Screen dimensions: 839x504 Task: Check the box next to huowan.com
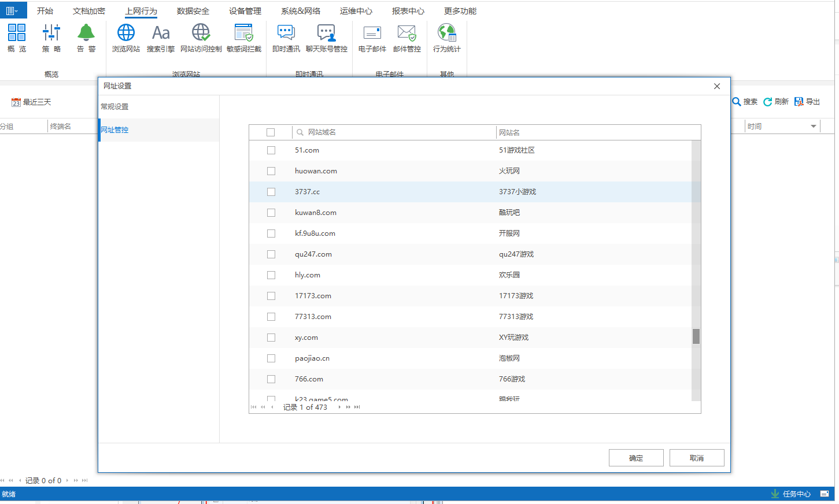[271, 171]
